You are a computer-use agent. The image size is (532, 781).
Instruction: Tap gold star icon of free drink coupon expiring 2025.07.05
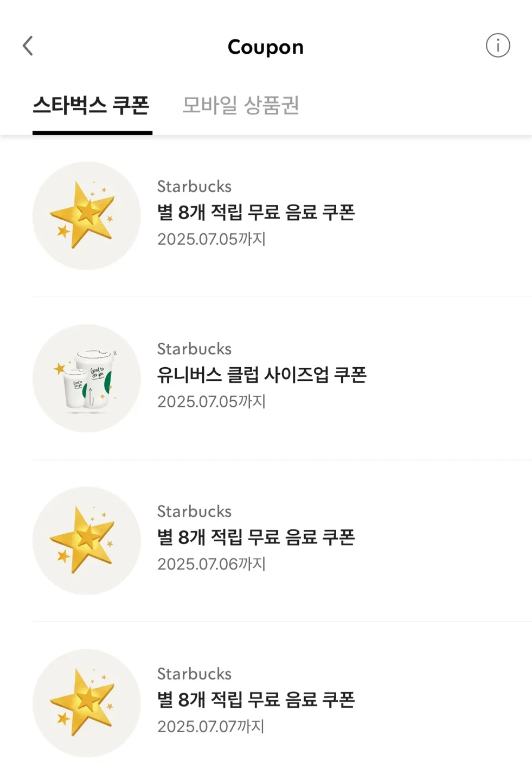coord(87,216)
